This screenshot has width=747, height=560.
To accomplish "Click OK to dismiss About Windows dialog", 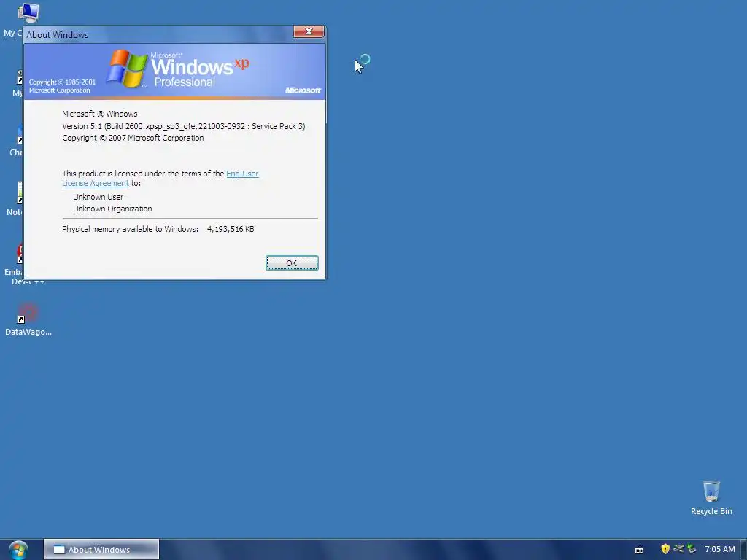I will pyautogui.click(x=292, y=262).
